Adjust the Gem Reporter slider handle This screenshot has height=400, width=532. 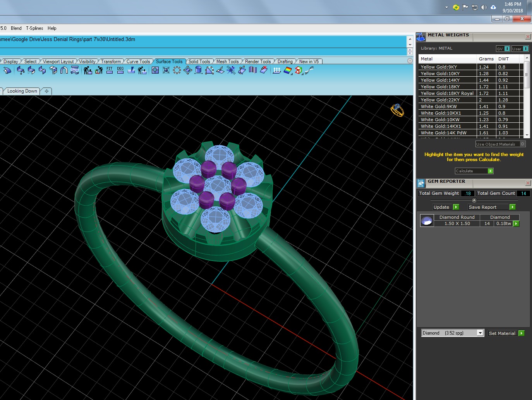pyautogui.click(x=474, y=200)
